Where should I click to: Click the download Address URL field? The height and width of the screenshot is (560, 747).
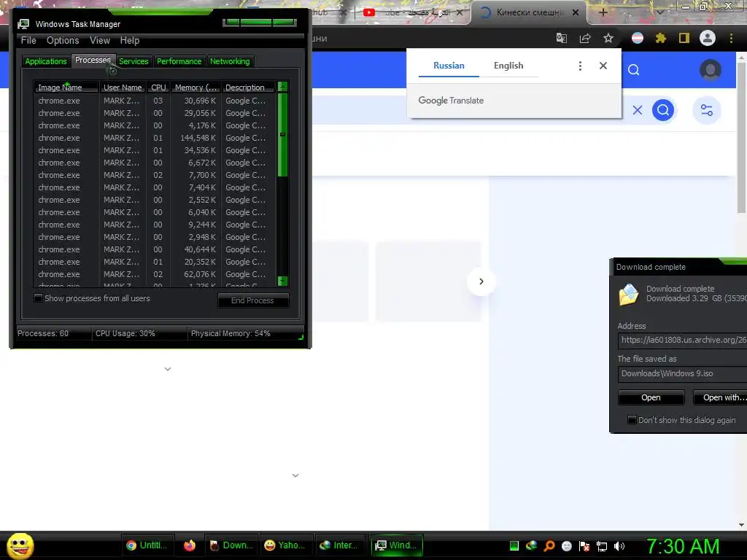(x=683, y=340)
